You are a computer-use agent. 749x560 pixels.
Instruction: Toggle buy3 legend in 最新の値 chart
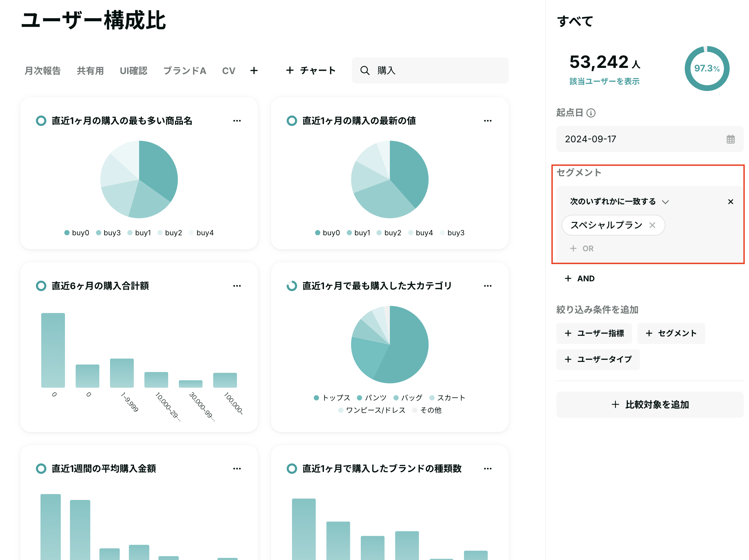pyautogui.click(x=452, y=233)
